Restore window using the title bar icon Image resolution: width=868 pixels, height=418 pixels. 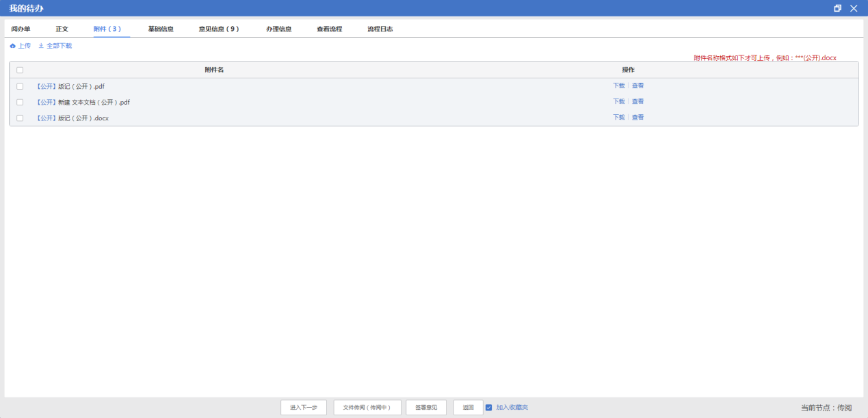coord(838,8)
